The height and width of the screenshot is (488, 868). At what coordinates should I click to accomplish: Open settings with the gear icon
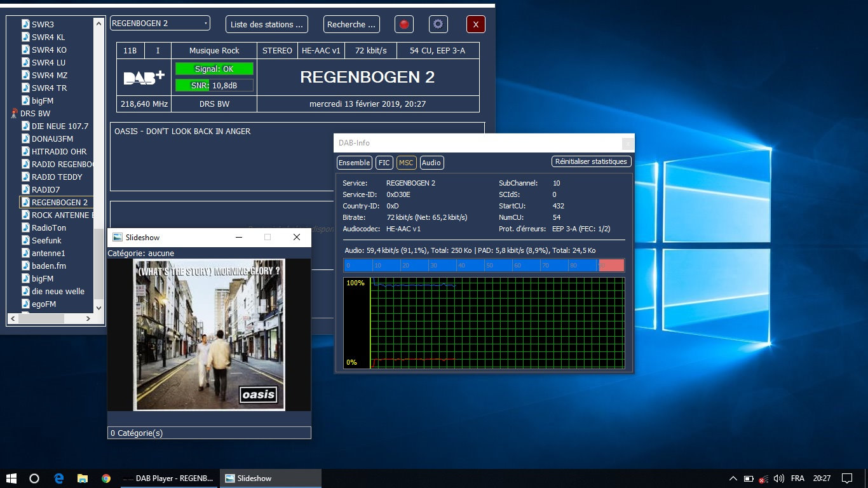[x=438, y=25]
